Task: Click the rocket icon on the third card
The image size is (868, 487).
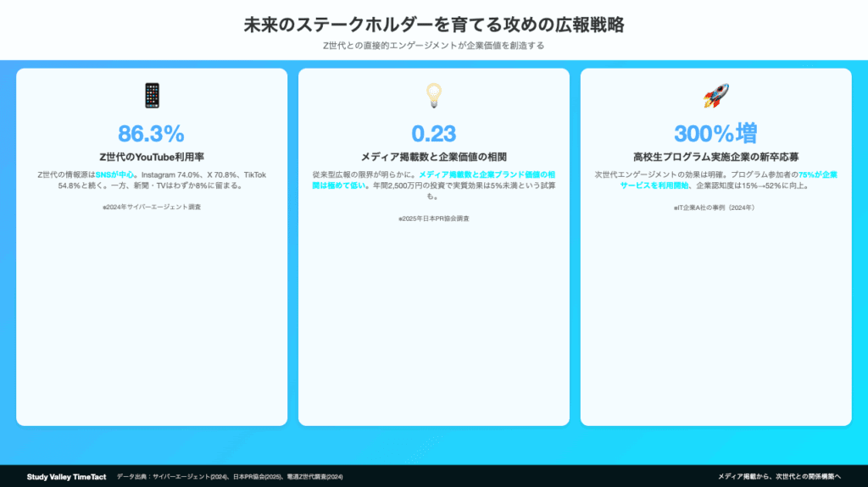Action: [715, 96]
